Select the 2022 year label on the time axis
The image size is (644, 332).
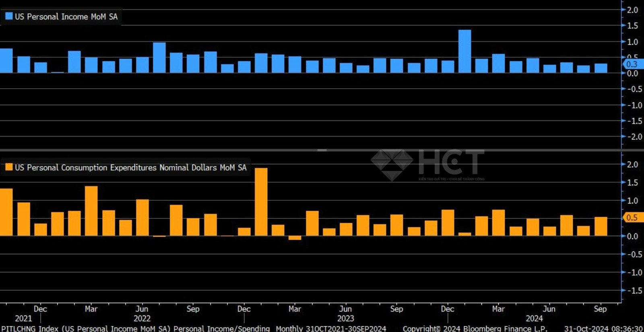[142, 318]
